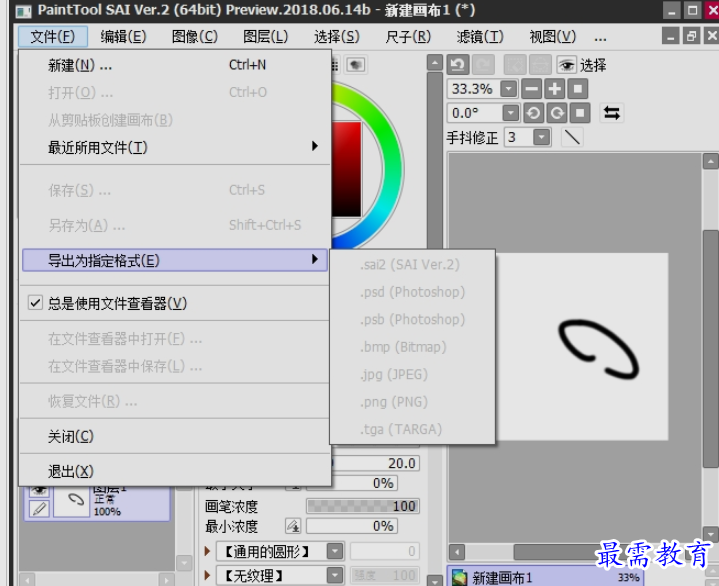
Task: Click the zoom out minus button
Action: [x=532, y=88]
